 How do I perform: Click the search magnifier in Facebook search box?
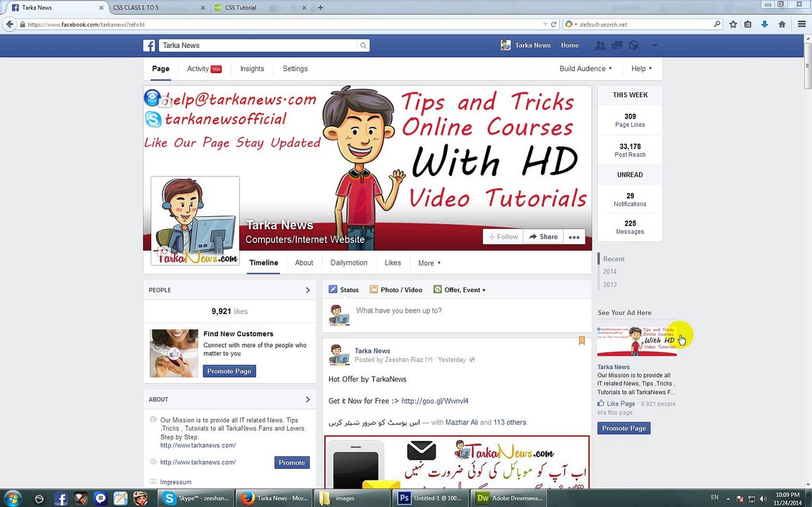point(364,46)
